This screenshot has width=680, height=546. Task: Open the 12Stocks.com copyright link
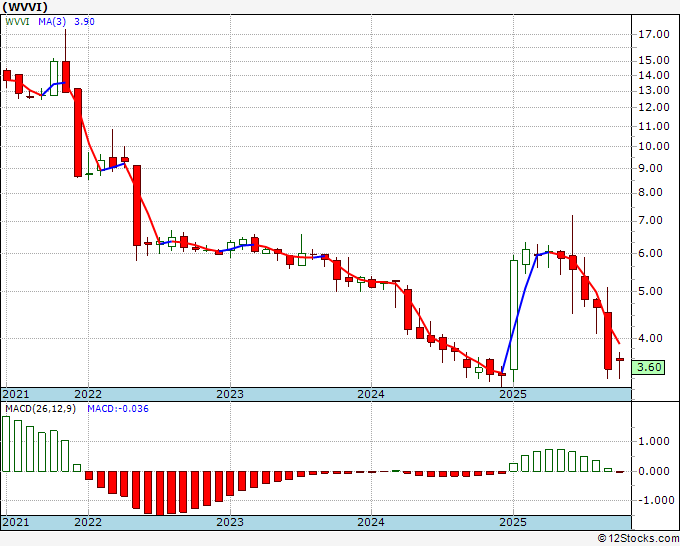click(638, 539)
